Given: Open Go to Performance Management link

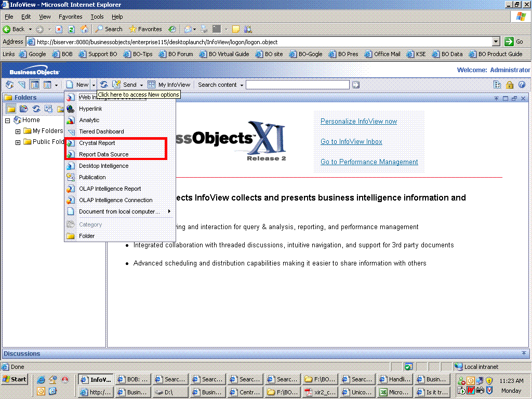Looking at the screenshot, I should click(x=369, y=162).
